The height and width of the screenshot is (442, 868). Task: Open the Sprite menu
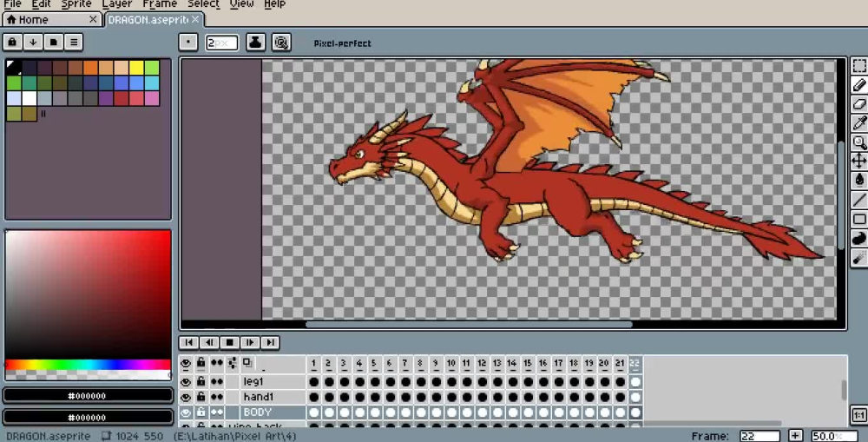(76, 3)
